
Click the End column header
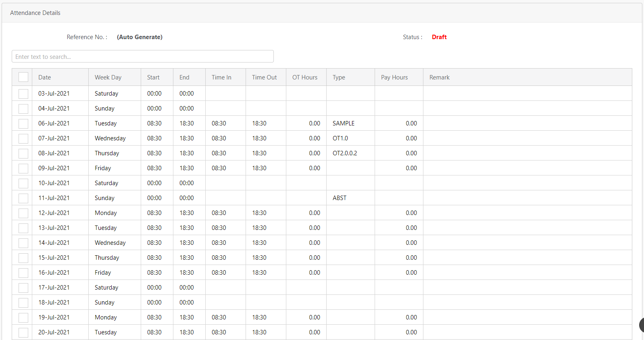pyautogui.click(x=189, y=77)
